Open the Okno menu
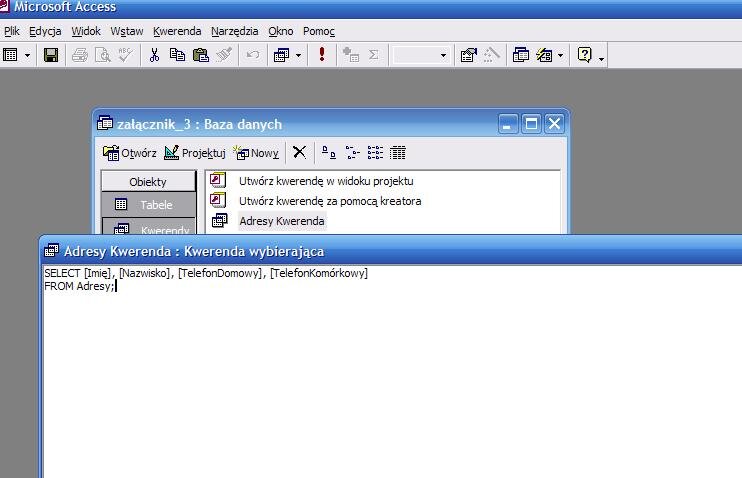The image size is (742, 478). (281, 31)
